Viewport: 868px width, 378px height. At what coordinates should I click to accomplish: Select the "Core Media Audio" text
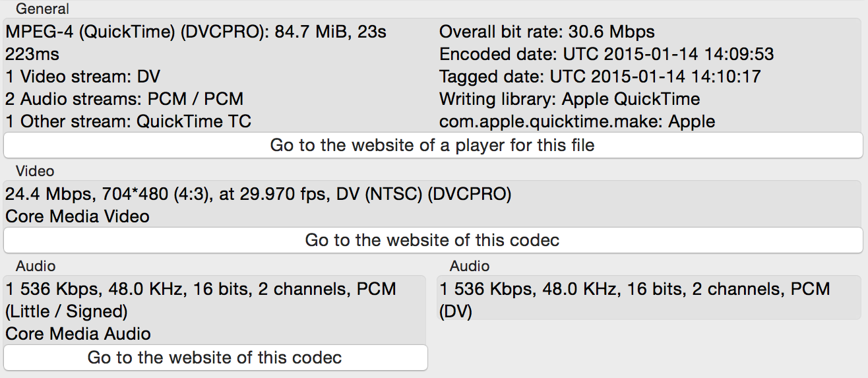point(78,334)
